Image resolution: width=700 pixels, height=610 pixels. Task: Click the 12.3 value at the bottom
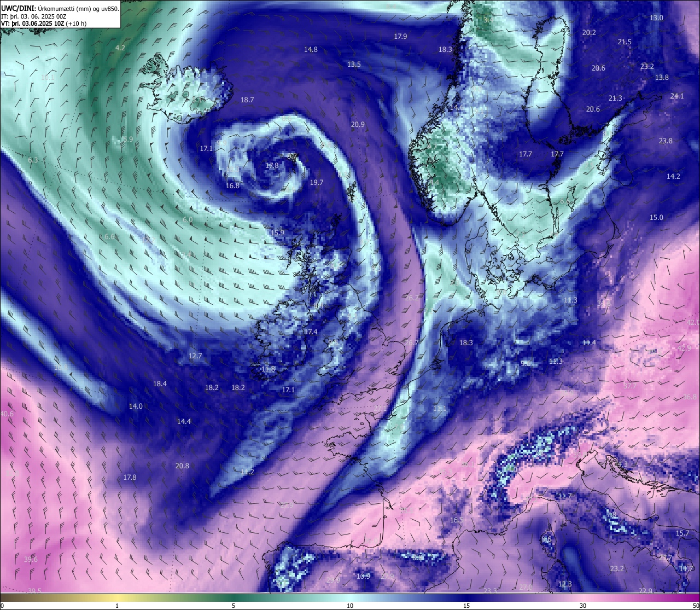pyautogui.click(x=565, y=584)
